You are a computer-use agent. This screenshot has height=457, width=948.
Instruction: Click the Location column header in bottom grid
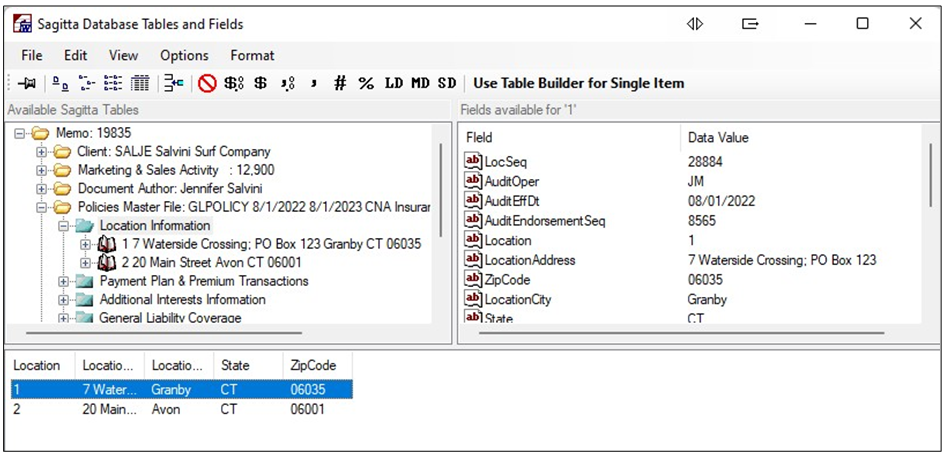point(40,366)
